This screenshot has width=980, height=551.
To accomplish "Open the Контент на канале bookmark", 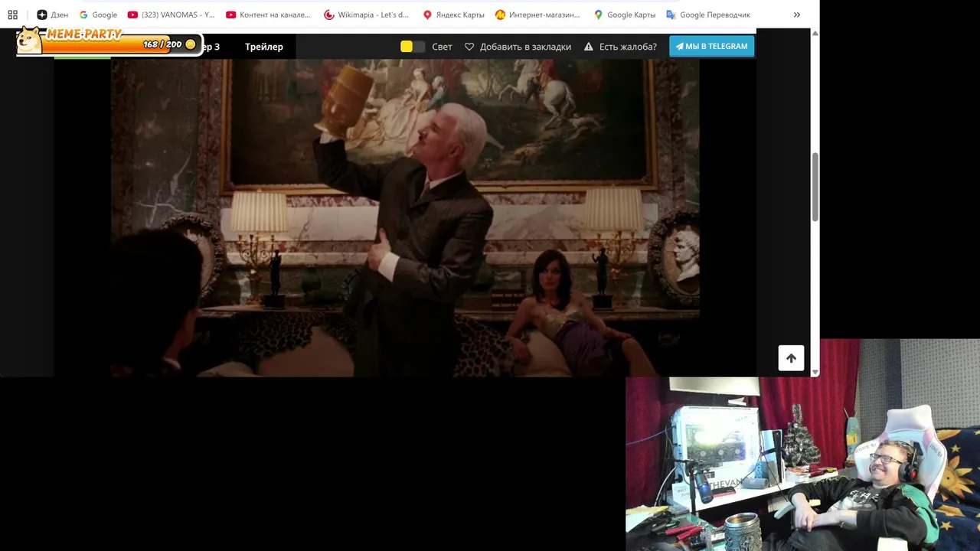I will tap(269, 15).
